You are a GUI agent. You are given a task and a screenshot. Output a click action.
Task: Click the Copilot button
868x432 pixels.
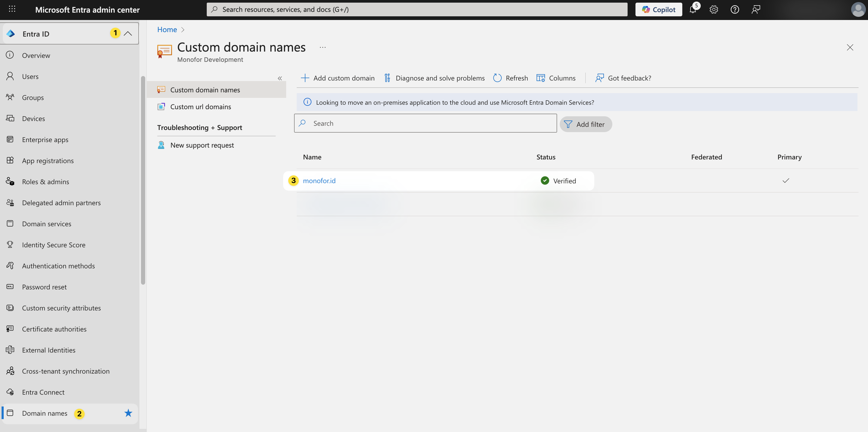658,10
